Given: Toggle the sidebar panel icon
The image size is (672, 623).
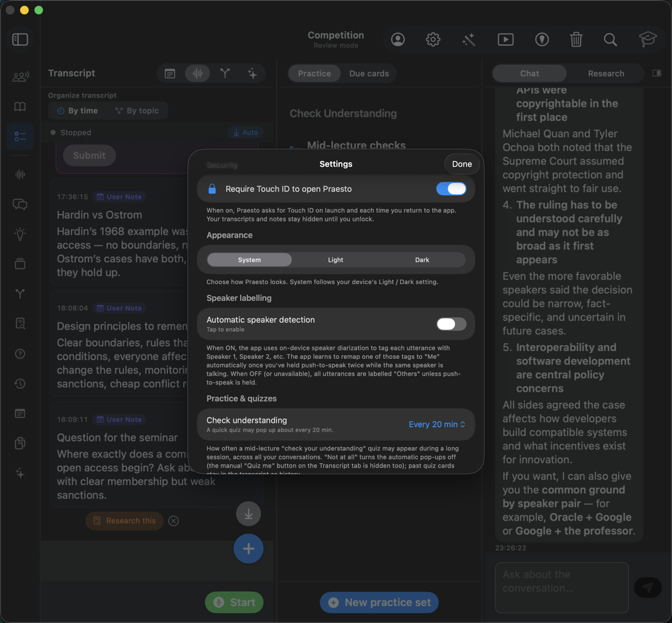Looking at the screenshot, I should (20, 39).
